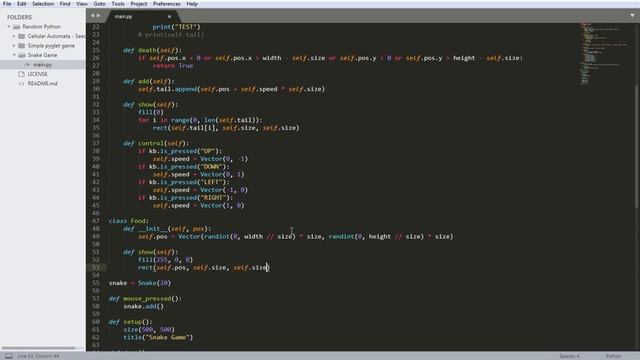Open main.py in the sidebar
The width and height of the screenshot is (640, 360).
click(43, 64)
